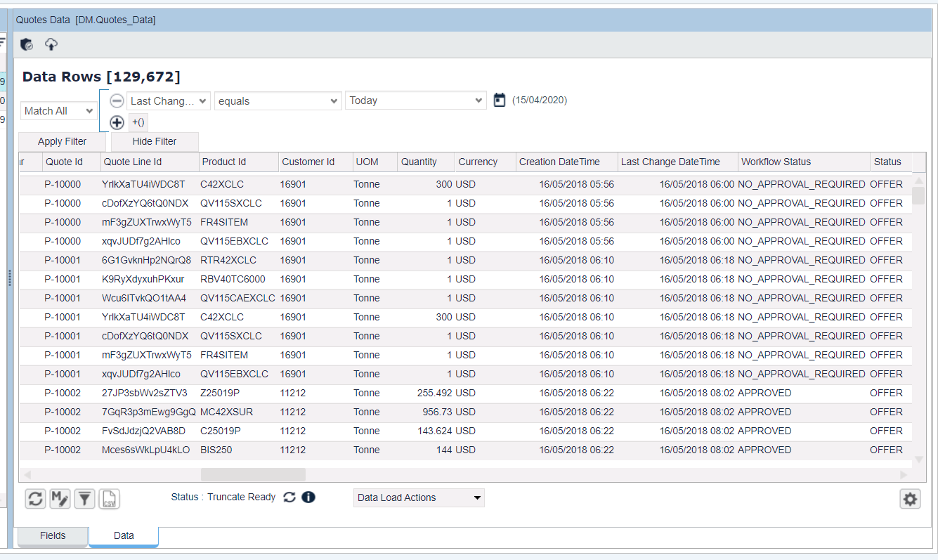Image resolution: width=938 pixels, height=560 pixels.
Task: Open the settings gear at bottom right
Action: (x=910, y=499)
